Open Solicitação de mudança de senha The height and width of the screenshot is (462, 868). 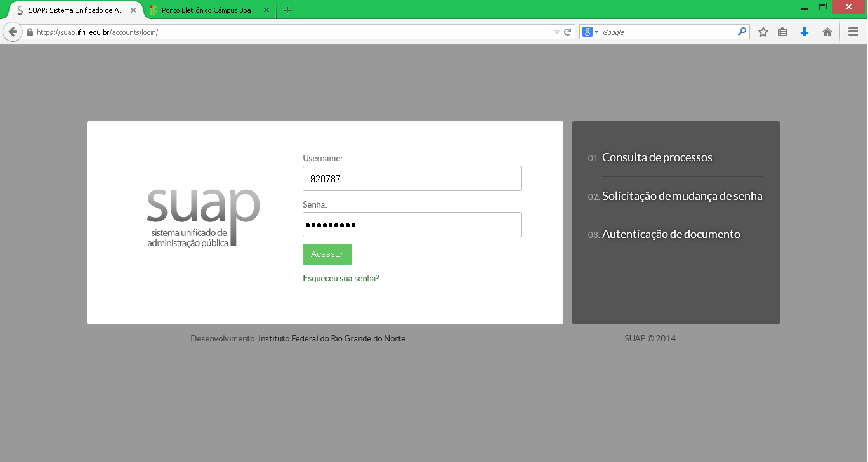click(x=682, y=196)
